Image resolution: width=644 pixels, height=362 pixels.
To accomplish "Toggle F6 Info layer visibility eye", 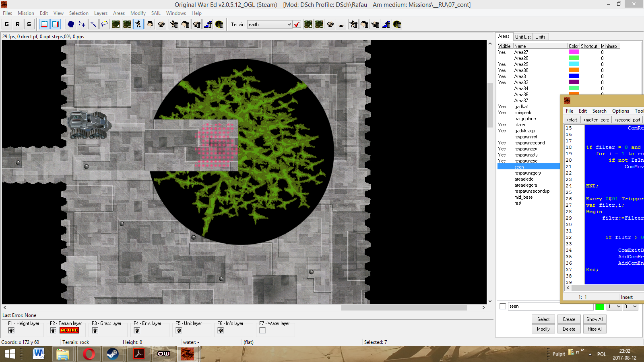I will [221, 331].
